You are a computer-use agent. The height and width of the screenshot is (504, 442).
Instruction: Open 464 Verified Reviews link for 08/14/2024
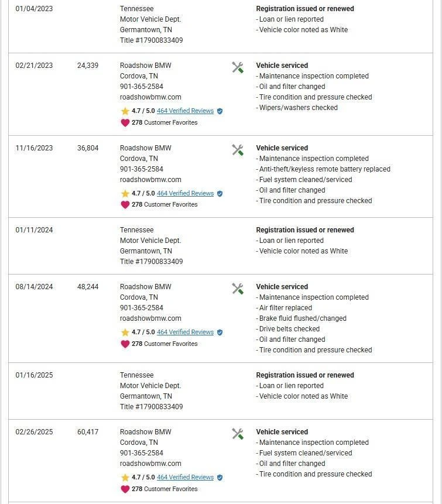[x=185, y=332]
